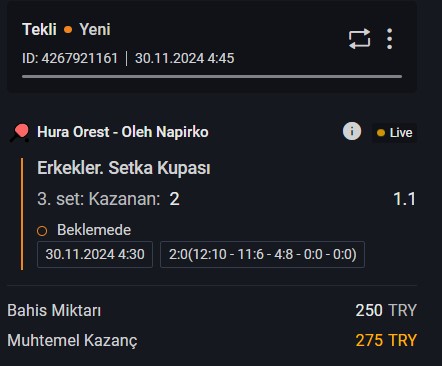This screenshot has width=442, height=366.
Task: Open the Hura Orest - Oleh Napirko match
Action: coord(123,132)
